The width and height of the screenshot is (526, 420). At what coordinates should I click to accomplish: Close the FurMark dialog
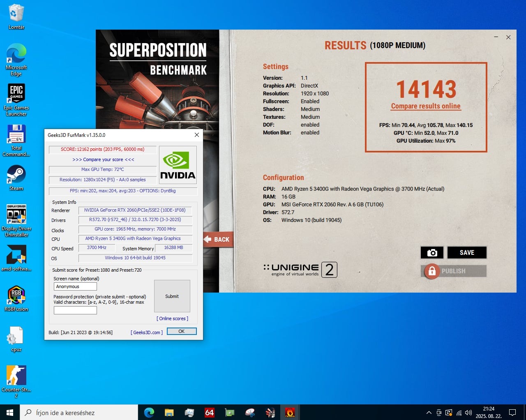pyautogui.click(x=197, y=135)
